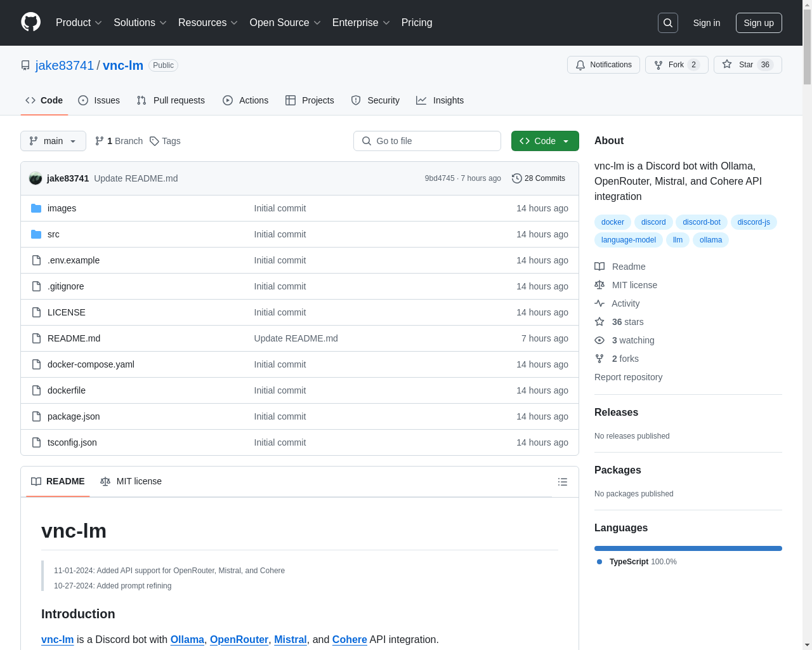Screen dimensions: 812x650
Task: Switch to the Actions tab
Action: point(246,100)
